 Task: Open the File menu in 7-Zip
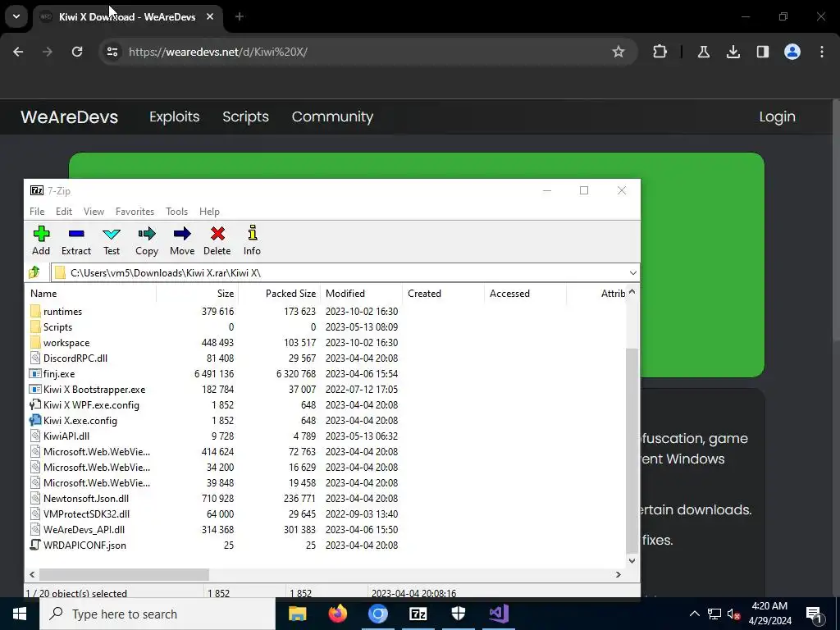tap(37, 212)
